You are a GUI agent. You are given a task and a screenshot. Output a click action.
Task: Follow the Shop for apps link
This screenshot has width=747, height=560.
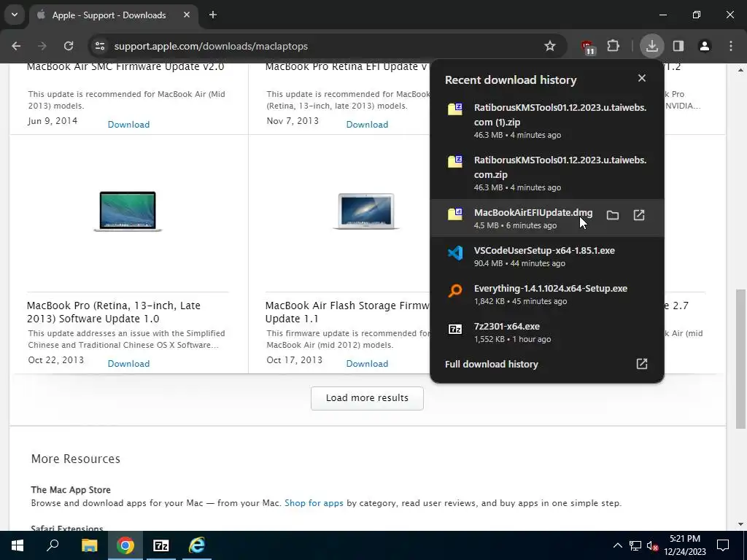click(x=314, y=503)
